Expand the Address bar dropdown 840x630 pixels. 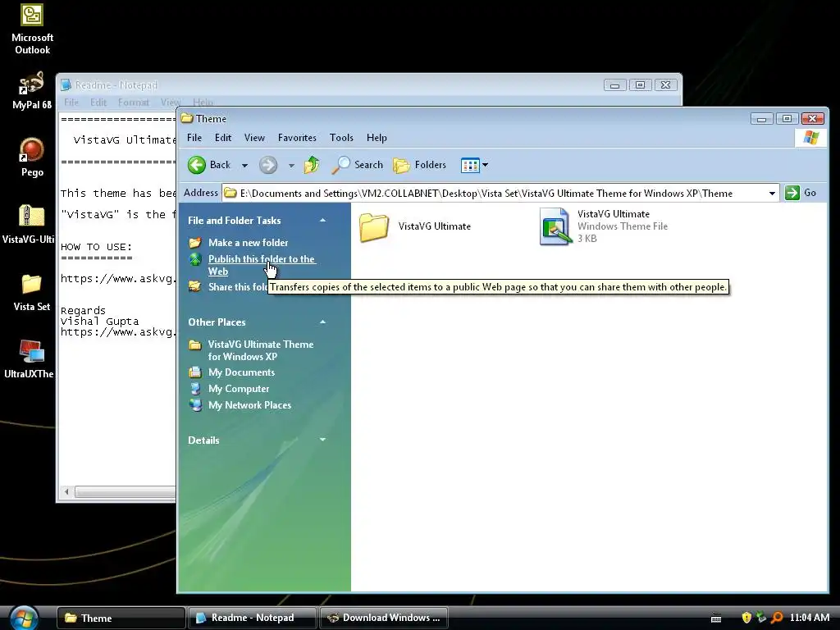pyautogui.click(x=772, y=194)
